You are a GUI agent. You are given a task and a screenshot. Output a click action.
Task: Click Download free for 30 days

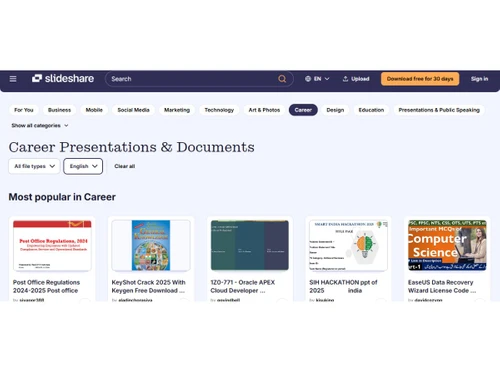click(x=420, y=79)
